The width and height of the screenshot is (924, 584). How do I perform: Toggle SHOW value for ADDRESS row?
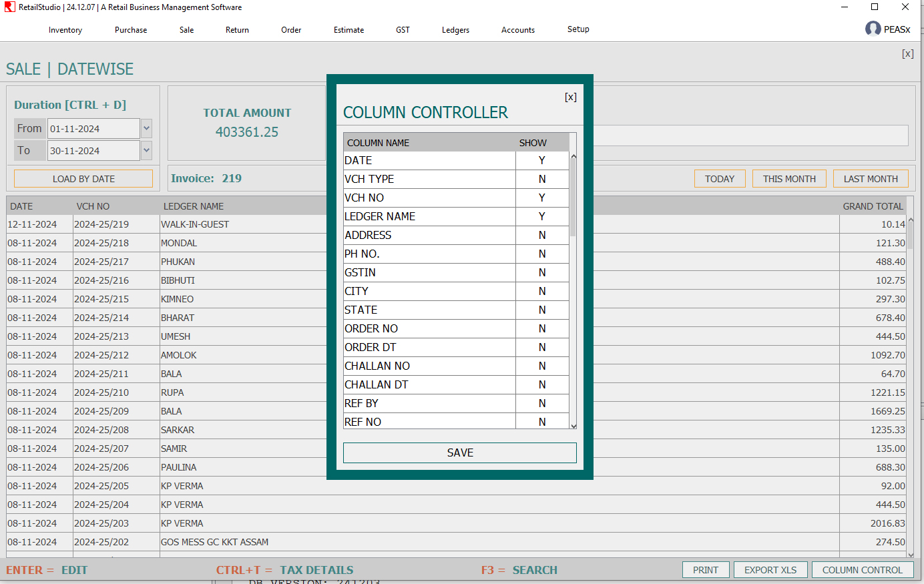point(541,235)
